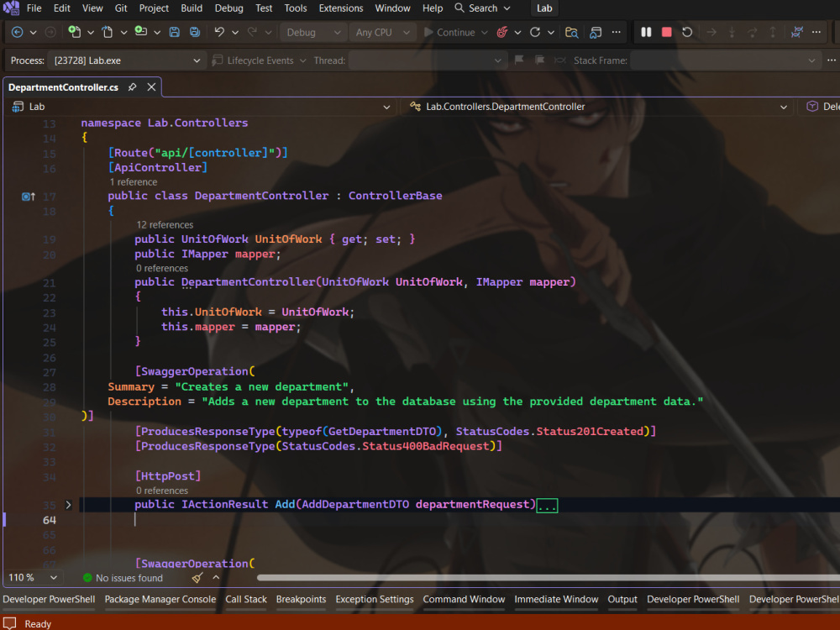Viewport: 840px width, 630px height.
Task: Click the collapsed code ellipsis box after departmentRequest
Action: [547, 505]
